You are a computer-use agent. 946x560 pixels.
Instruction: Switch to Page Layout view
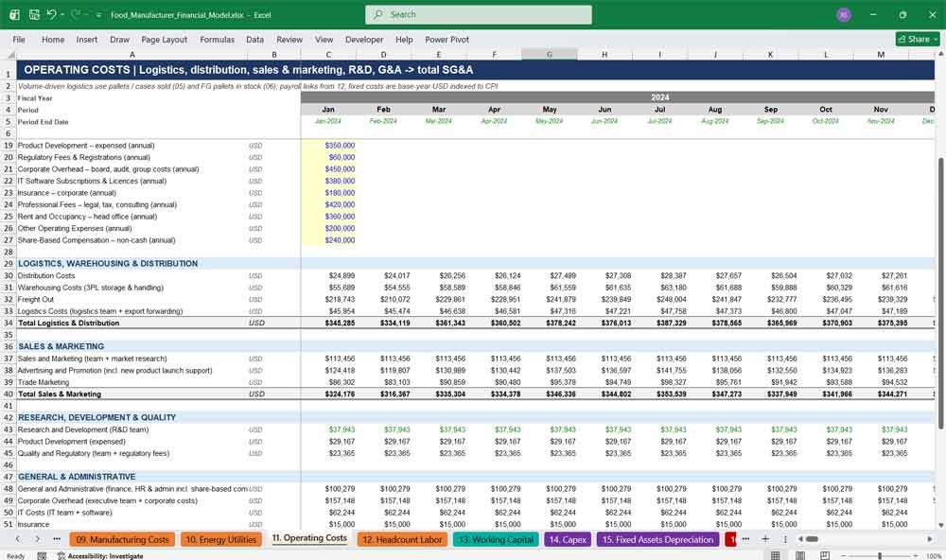[x=800, y=555]
